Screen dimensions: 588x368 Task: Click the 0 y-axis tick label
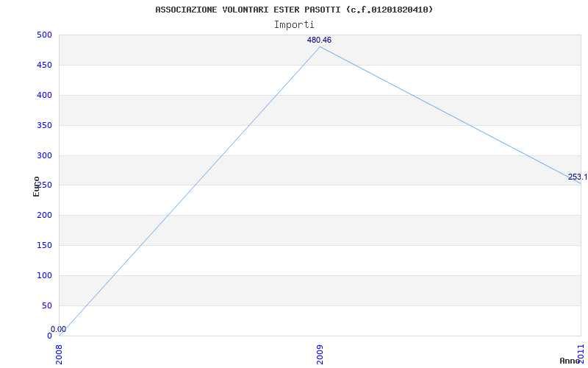(49, 336)
